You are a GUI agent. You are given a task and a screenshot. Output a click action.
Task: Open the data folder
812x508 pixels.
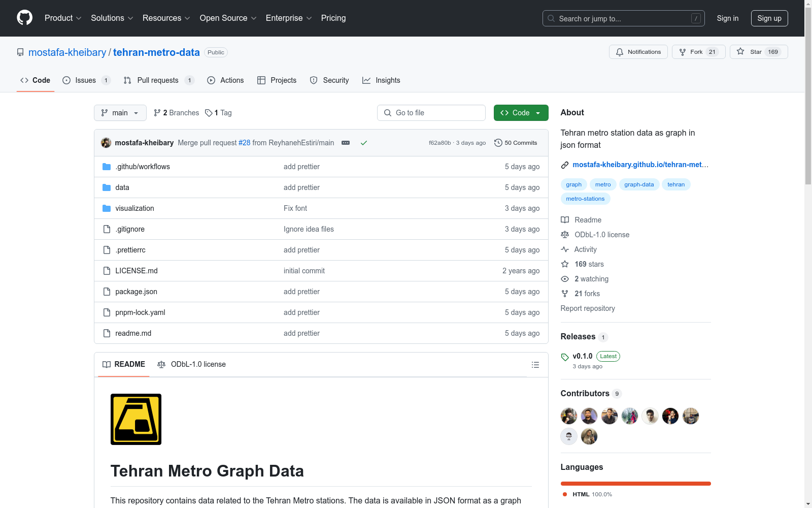pyautogui.click(x=122, y=187)
